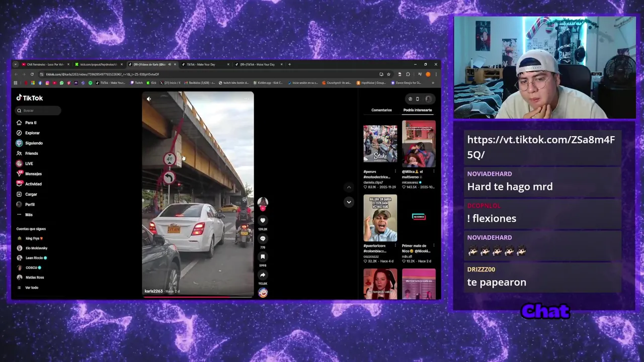
Task: Go to the next video with down chevron
Action: tap(349, 202)
